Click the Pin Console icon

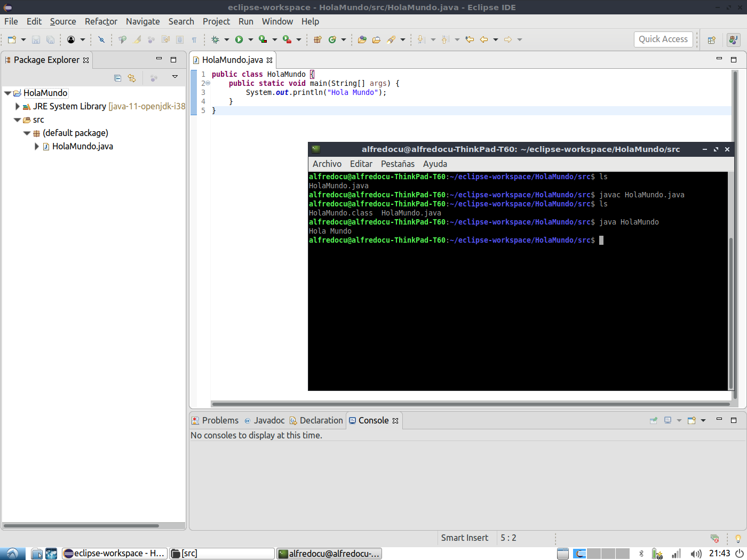click(x=653, y=420)
